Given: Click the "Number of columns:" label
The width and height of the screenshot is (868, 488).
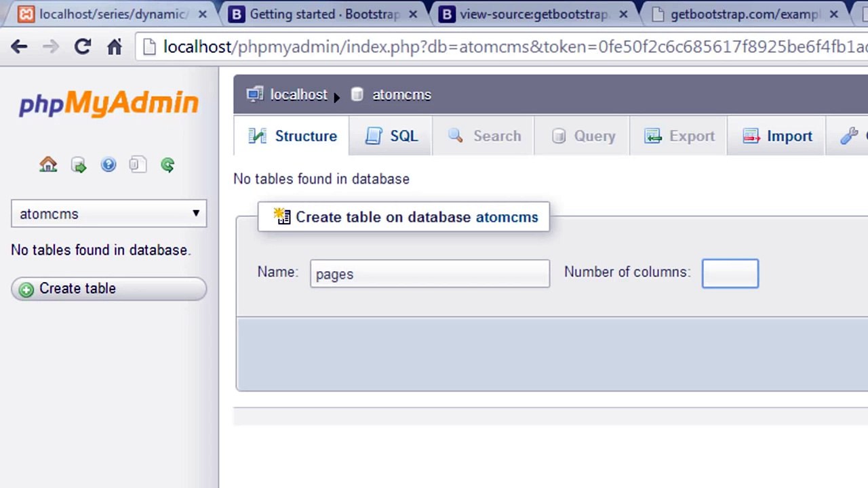Looking at the screenshot, I should click(x=627, y=272).
